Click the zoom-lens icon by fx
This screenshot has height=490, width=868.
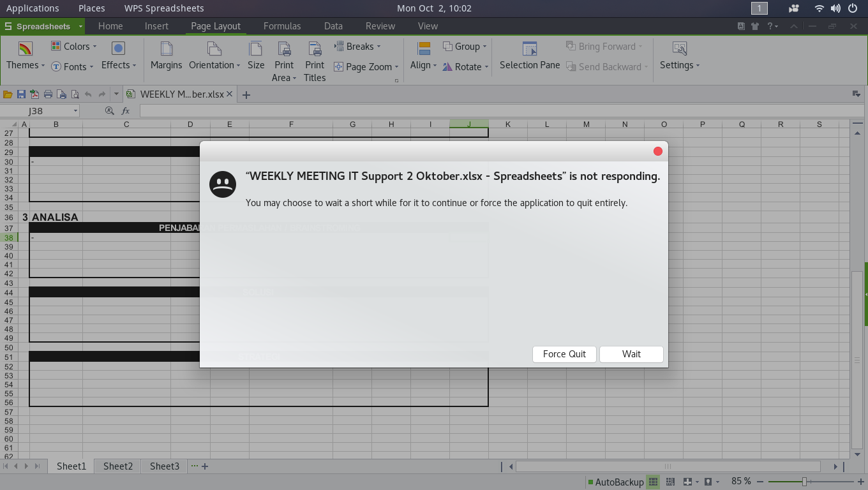pos(109,111)
